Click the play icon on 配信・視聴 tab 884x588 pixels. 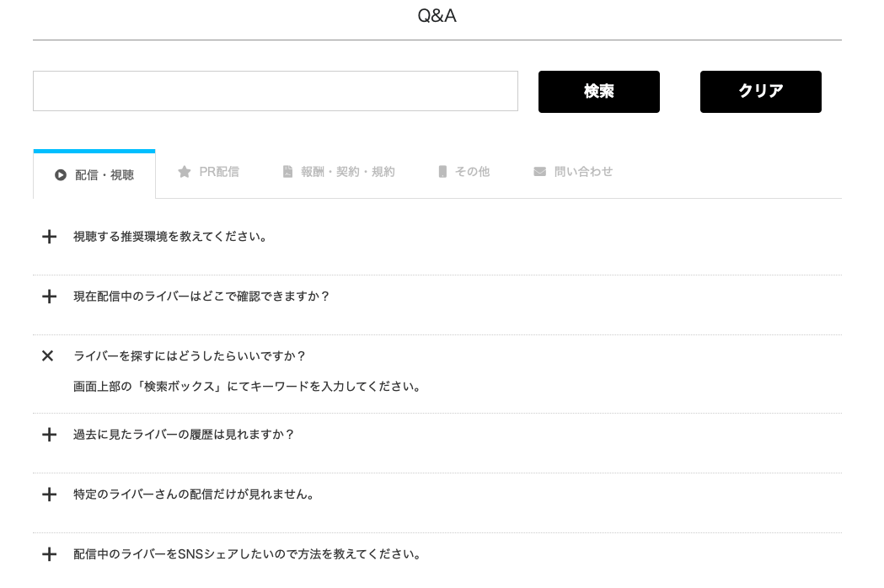tap(61, 175)
